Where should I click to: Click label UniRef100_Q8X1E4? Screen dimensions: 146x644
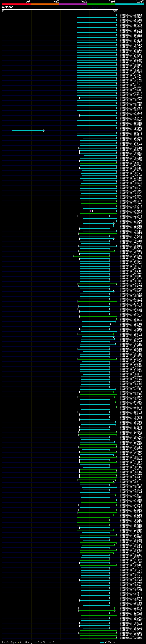click(131, 233)
